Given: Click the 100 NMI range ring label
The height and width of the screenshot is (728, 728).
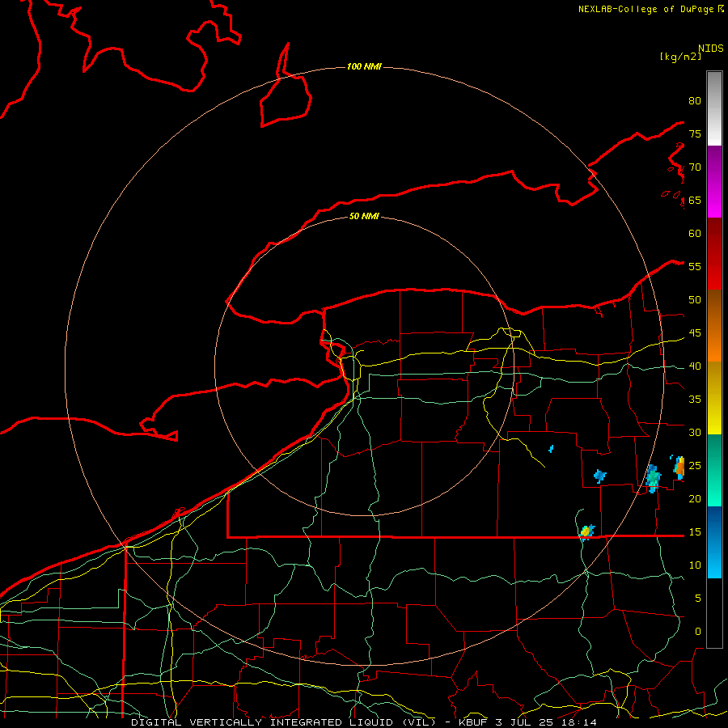Looking at the screenshot, I should 364,66.
